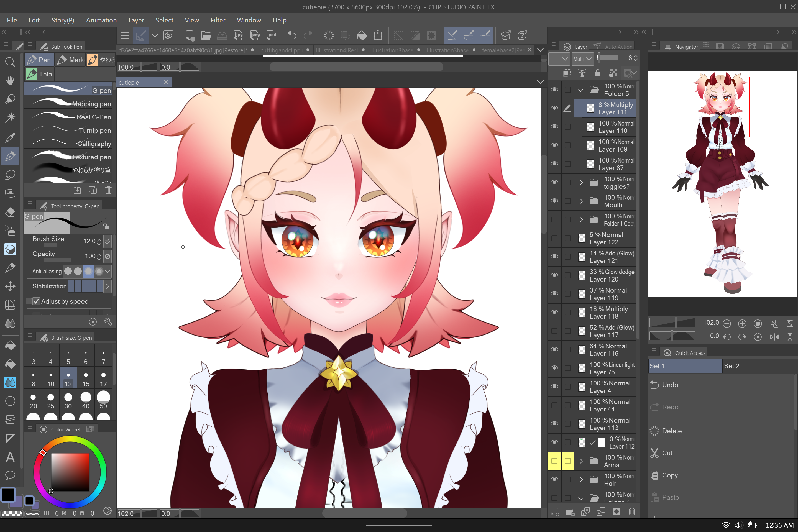Flip horizontal in the Navigator
The width and height of the screenshot is (798, 532).
coord(774,337)
